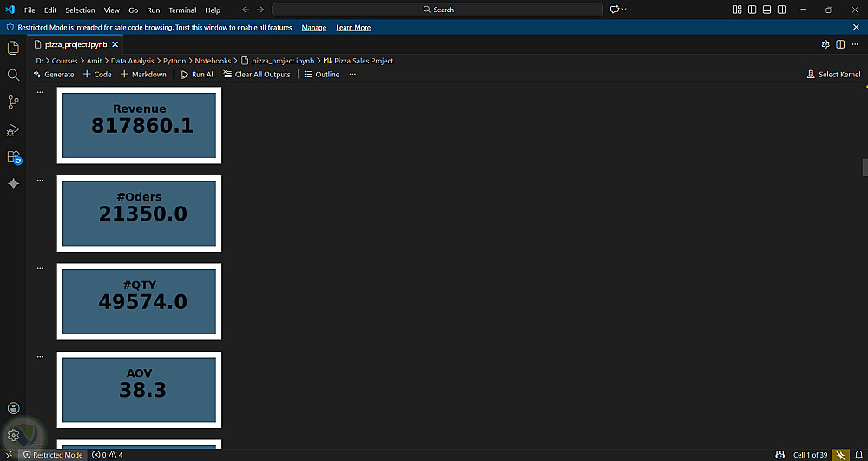This screenshot has width=868, height=461.
Task: Open the Run and Debug view
Action: point(13,130)
